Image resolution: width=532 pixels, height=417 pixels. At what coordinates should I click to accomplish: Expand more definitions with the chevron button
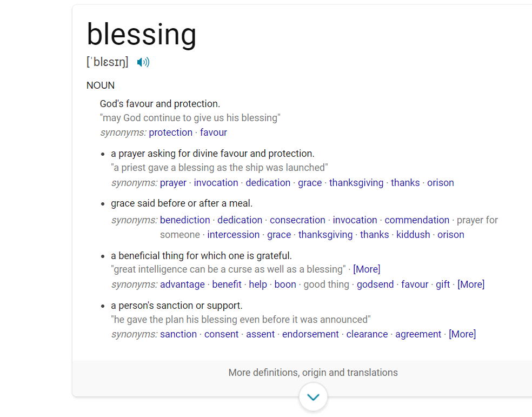(313, 397)
